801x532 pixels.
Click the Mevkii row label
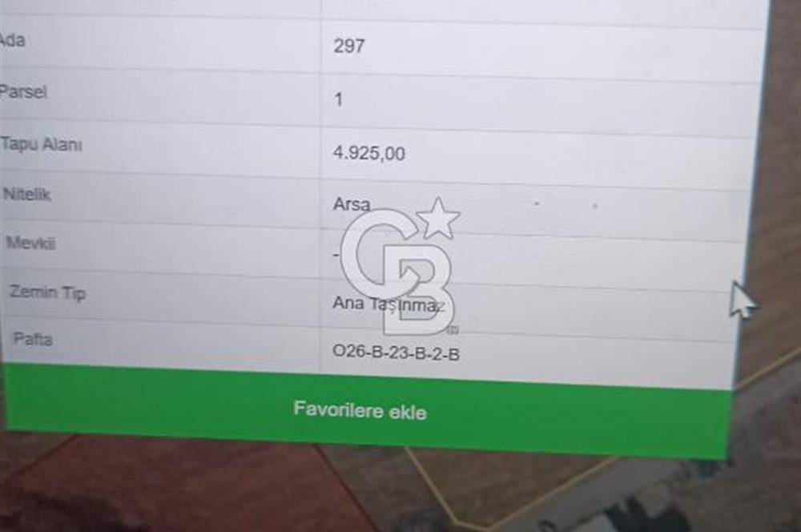(x=30, y=242)
